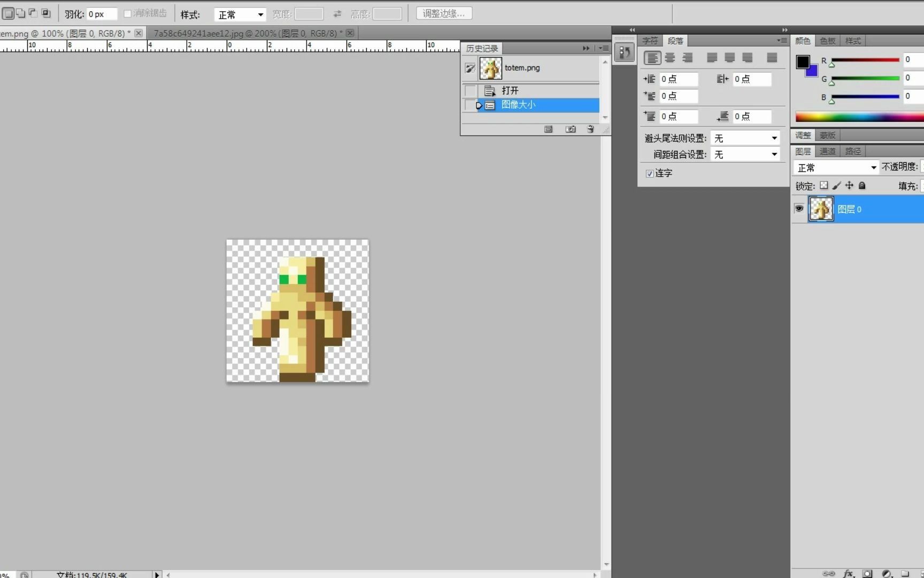Choose Intersect with Selection mode icon
The width and height of the screenshot is (924, 578).
tap(46, 13)
